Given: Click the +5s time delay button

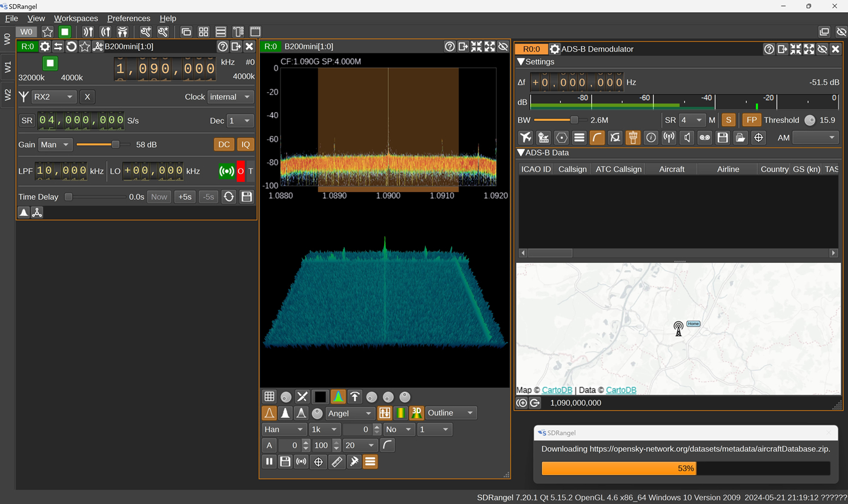Looking at the screenshot, I should coord(185,196).
